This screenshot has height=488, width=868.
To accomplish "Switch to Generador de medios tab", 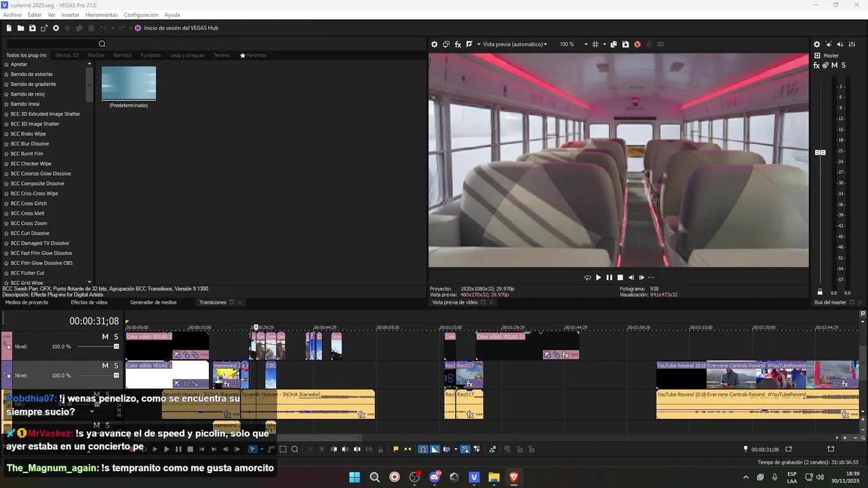I will 153,302.
